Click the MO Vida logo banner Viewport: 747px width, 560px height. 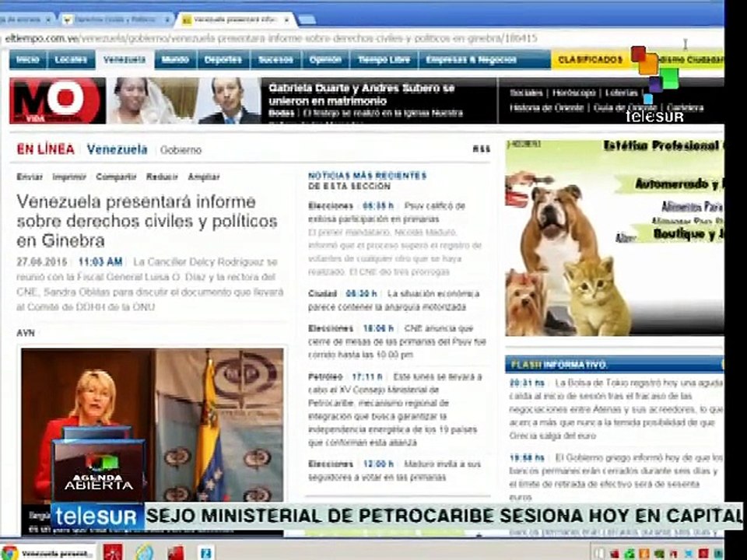(x=58, y=100)
